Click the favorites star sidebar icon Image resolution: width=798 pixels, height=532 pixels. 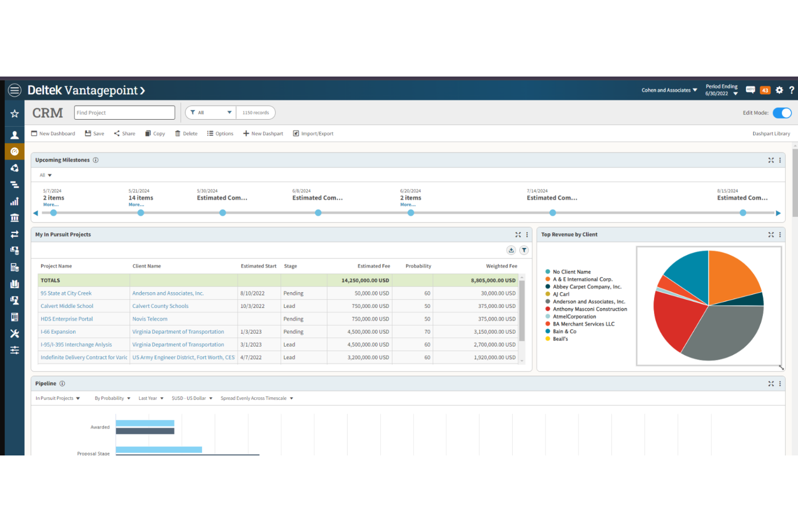point(15,114)
